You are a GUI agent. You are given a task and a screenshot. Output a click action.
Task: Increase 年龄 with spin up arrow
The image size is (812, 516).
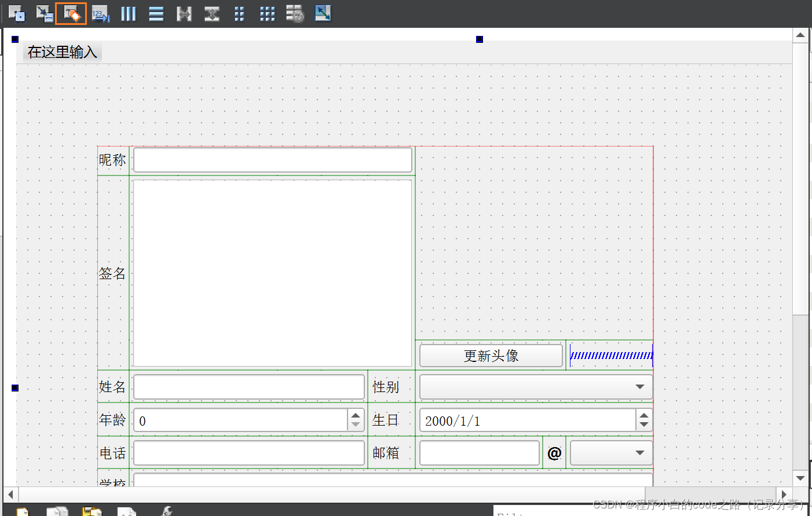356,415
